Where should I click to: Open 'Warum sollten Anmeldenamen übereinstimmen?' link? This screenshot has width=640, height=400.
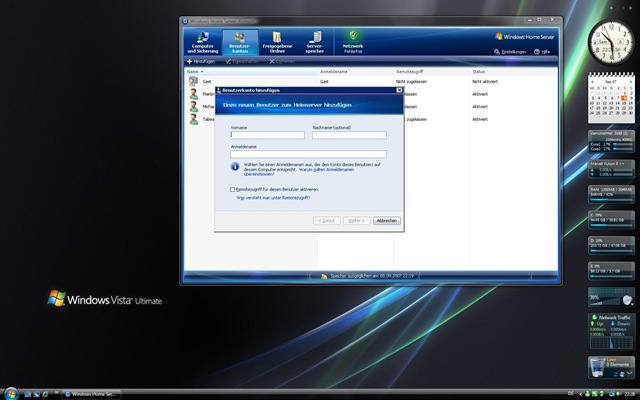click(x=299, y=172)
